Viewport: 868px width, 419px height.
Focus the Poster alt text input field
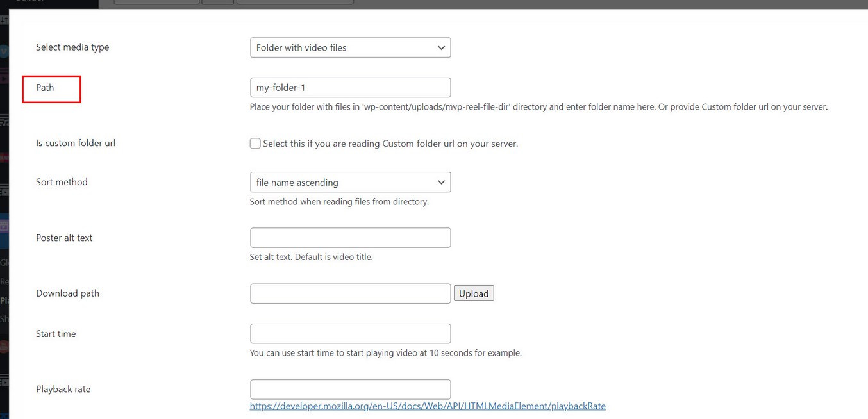350,238
